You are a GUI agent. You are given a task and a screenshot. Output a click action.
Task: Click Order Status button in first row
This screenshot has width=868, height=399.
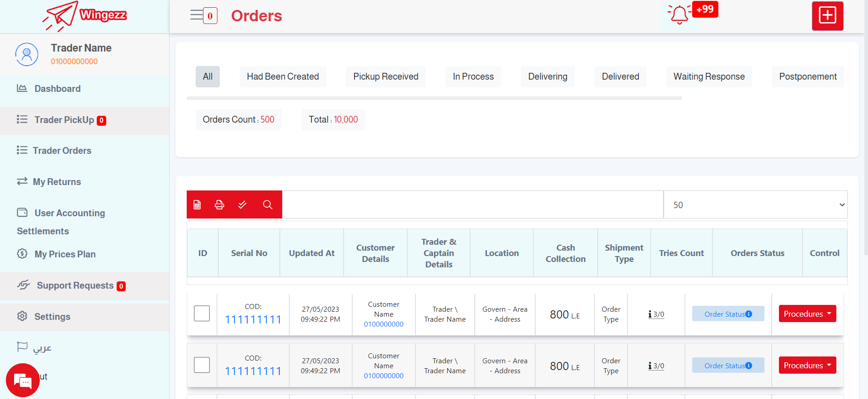click(x=728, y=314)
